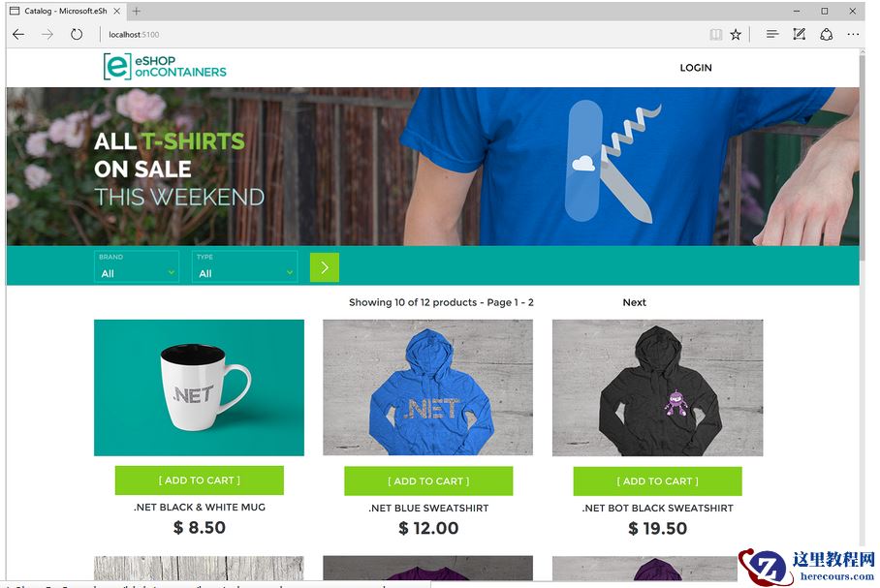Open the Share icon in the toolbar

(x=826, y=34)
